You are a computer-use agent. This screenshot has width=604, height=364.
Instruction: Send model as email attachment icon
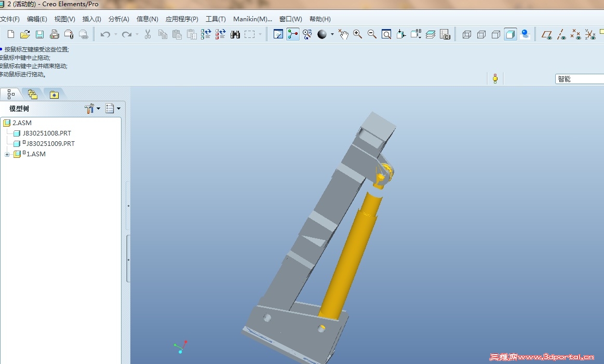(x=69, y=34)
